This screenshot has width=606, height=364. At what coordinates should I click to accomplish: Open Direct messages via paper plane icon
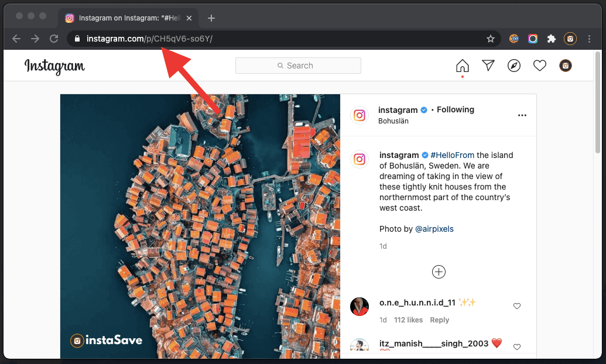tap(488, 65)
